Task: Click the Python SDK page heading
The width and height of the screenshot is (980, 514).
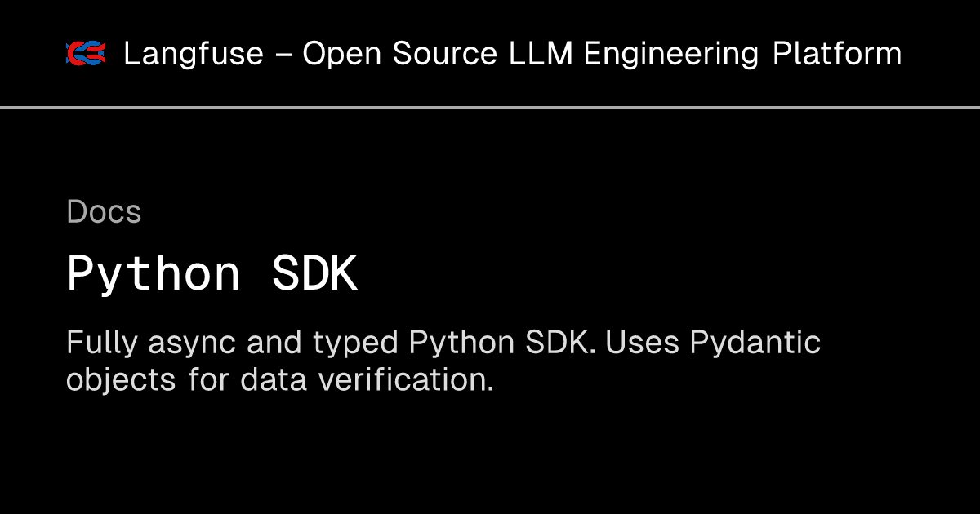Action: point(212,275)
